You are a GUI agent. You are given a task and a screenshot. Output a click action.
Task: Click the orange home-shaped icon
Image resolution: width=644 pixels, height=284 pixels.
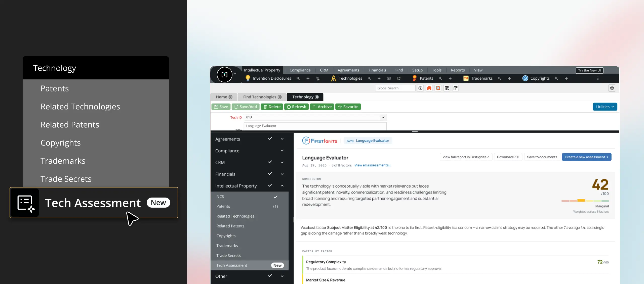pyautogui.click(x=429, y=88)
